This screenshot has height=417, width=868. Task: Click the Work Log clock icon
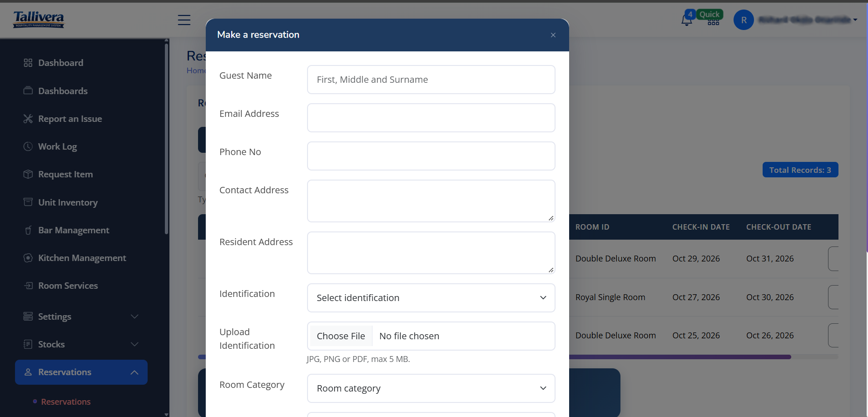pyautogui.click(x=28, y=146)
